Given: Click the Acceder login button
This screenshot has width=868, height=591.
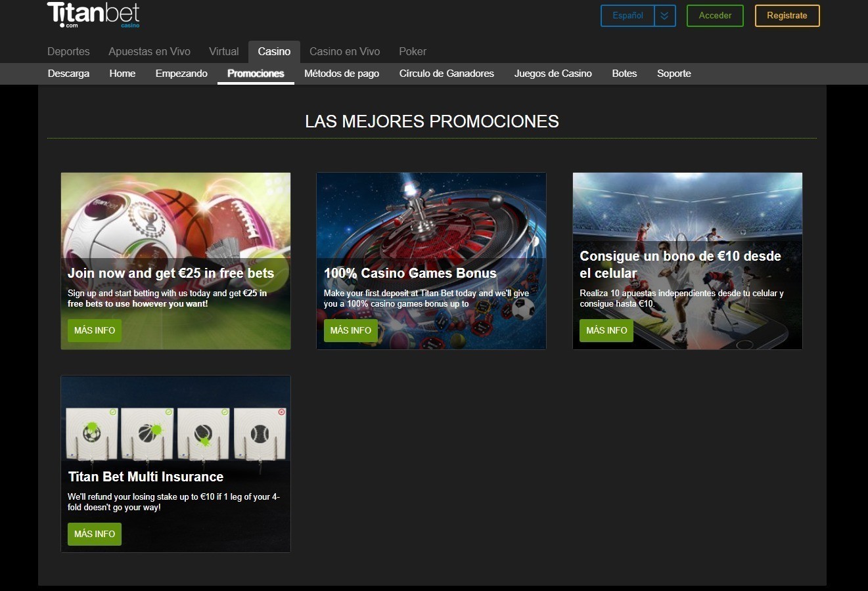Looking at the screenshot, I should coord(715,16).
